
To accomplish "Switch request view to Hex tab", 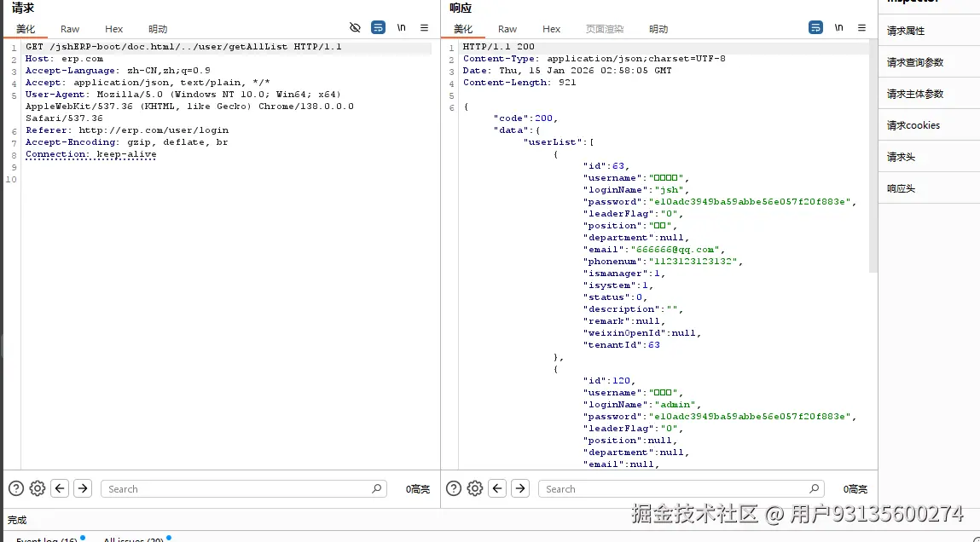I will tap(113, 29).
